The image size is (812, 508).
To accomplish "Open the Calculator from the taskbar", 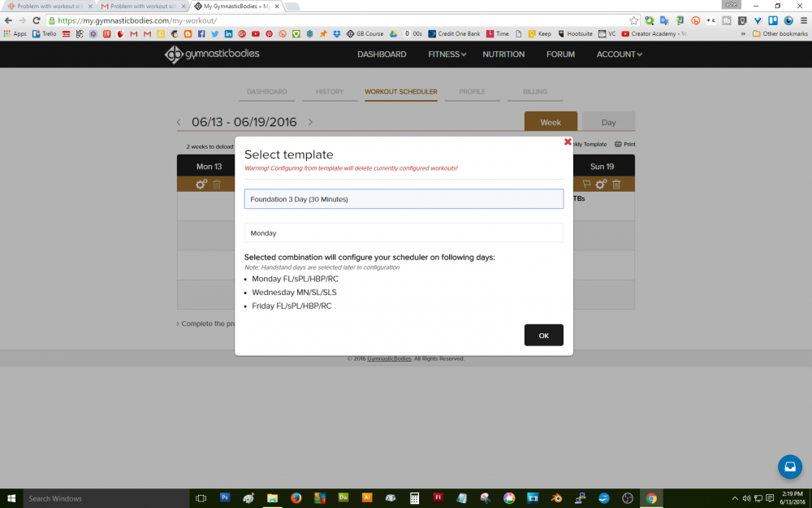I will (414, 498).
